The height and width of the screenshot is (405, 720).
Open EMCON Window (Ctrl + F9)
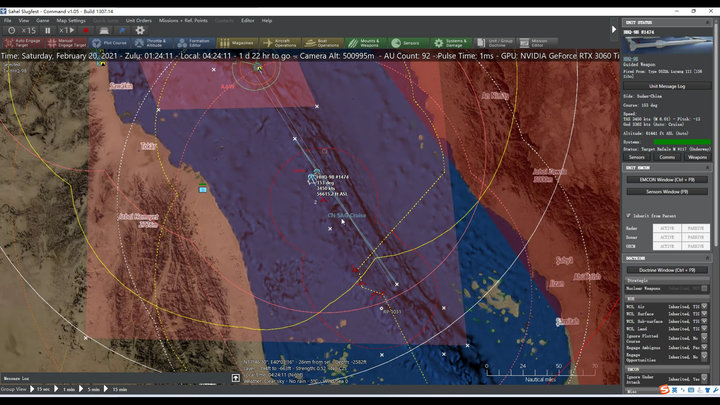coord(667,180)
